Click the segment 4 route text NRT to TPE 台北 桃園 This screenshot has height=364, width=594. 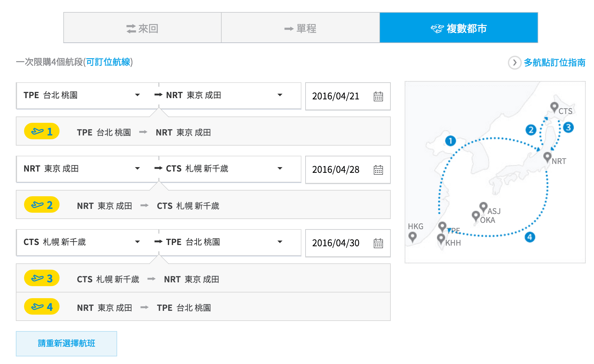[x=144, y=308]
